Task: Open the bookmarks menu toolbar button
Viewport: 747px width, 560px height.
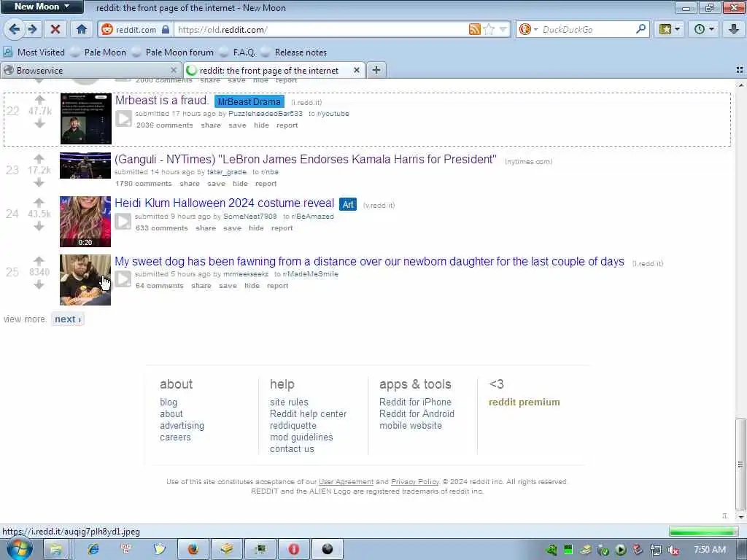Action: pyautogui.click(x=670, y=29)
